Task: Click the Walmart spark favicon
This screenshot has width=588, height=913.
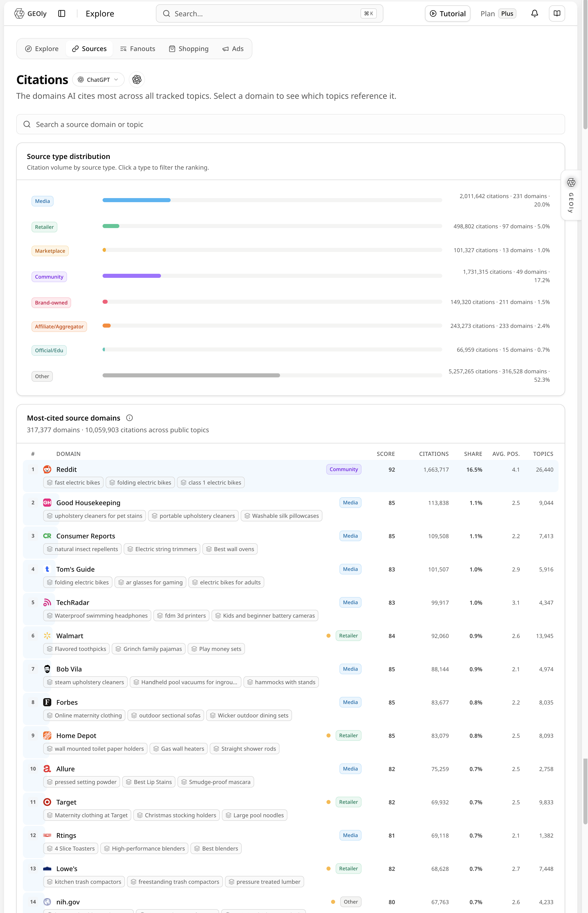Action: click(47, 635)
